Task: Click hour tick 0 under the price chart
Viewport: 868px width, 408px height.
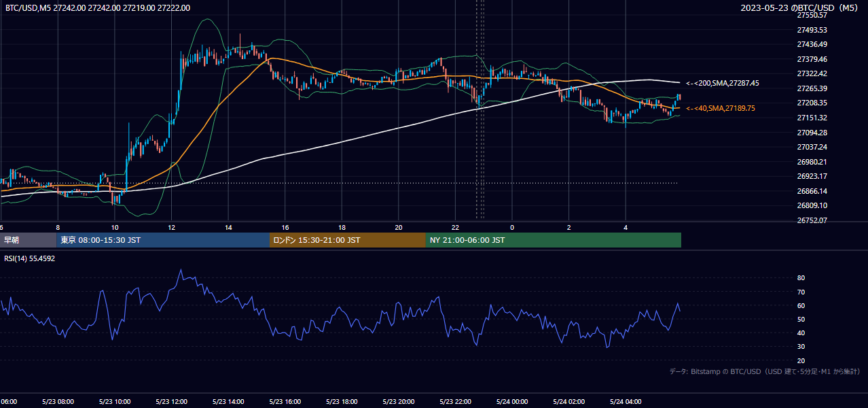Action: click(x=512, y=227)
